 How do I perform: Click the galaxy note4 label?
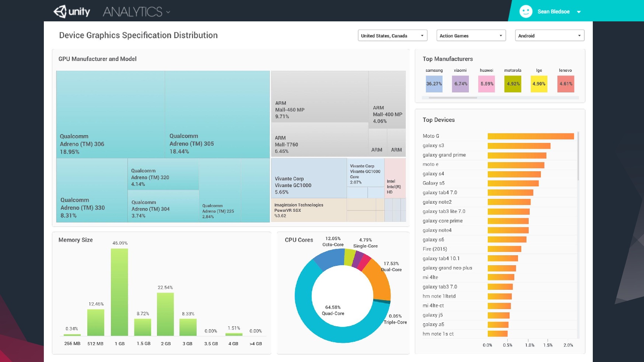point(437,230)
